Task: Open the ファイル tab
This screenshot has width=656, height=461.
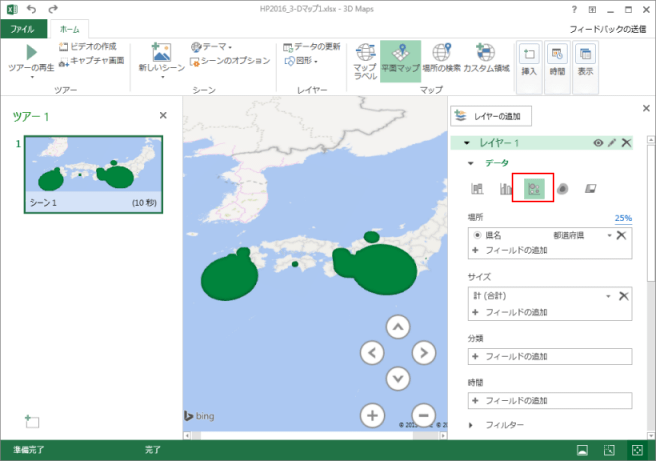Action: (x=22, y=30)
